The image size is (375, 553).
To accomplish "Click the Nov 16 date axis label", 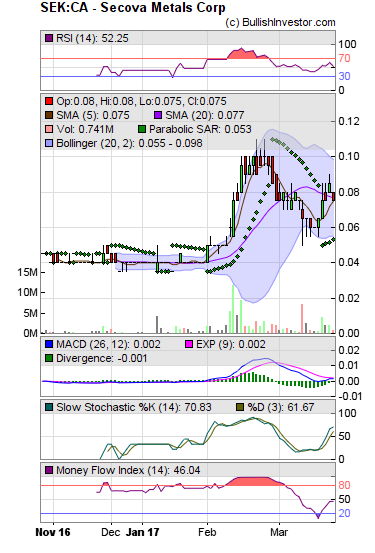I will point(53,532).
